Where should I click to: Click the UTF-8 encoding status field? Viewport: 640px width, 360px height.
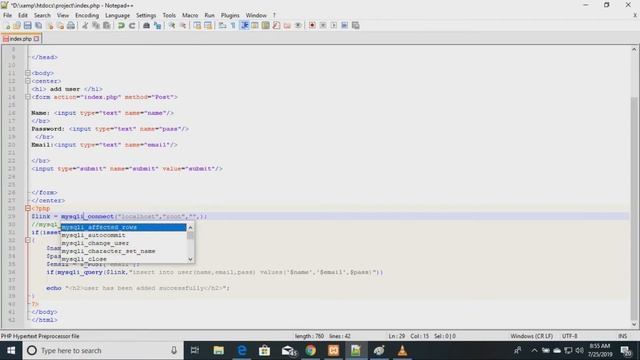570,336
